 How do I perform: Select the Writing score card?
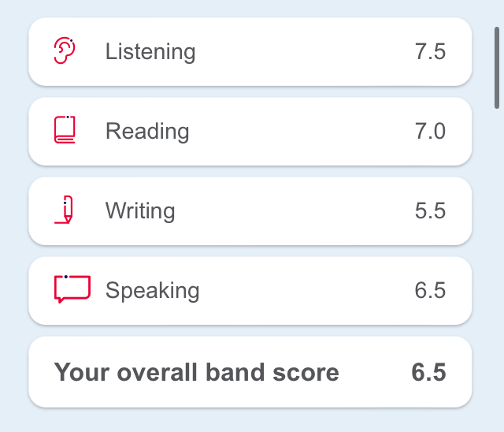(250, 211)
